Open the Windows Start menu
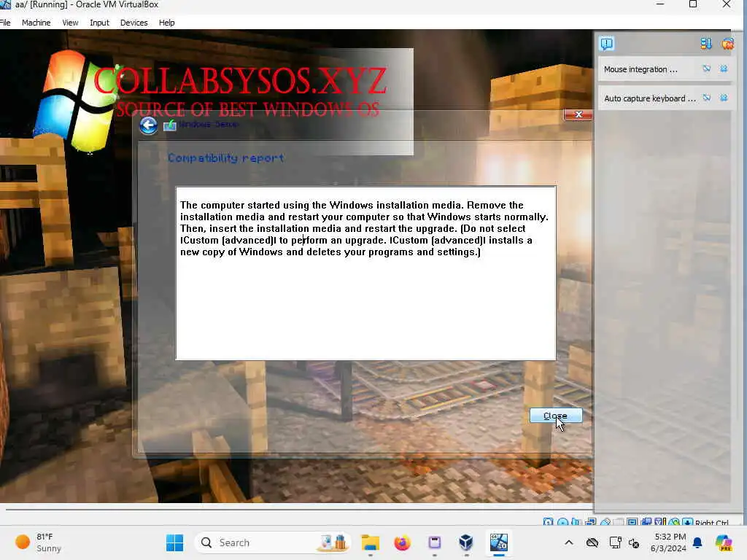This screenshot has height=560, width=747. click(x=174, y=542)
